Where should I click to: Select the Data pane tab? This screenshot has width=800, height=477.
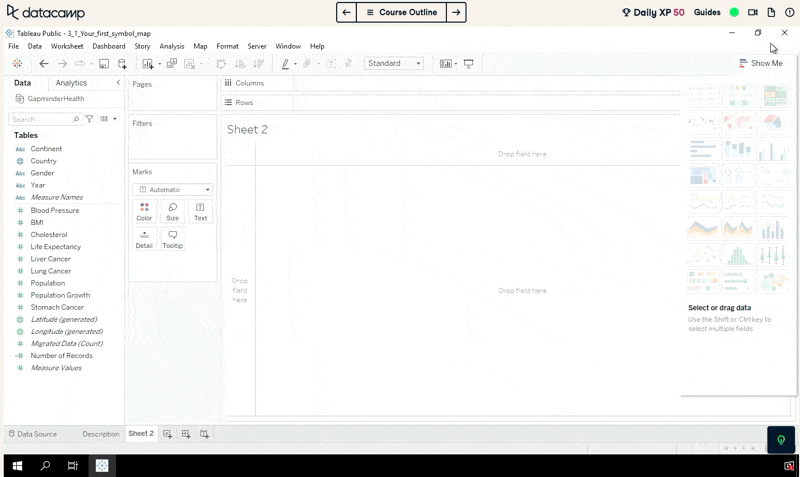tap(22, 83)
